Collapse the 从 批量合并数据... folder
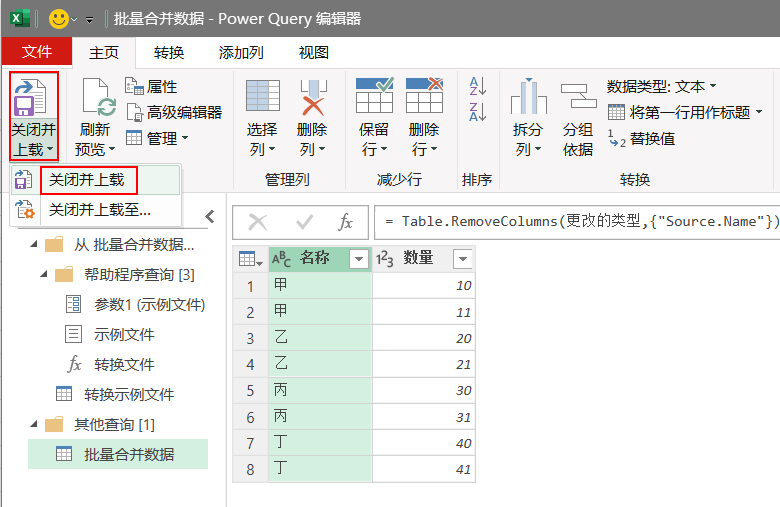Viewport: 780px width, 507px height. click(x=34, y=244)
